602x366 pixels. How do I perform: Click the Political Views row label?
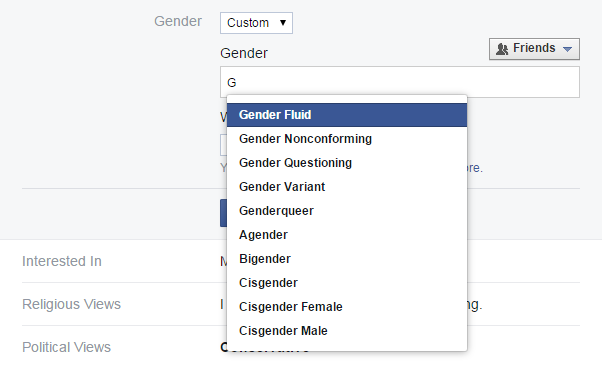click(x=66, y=347)
